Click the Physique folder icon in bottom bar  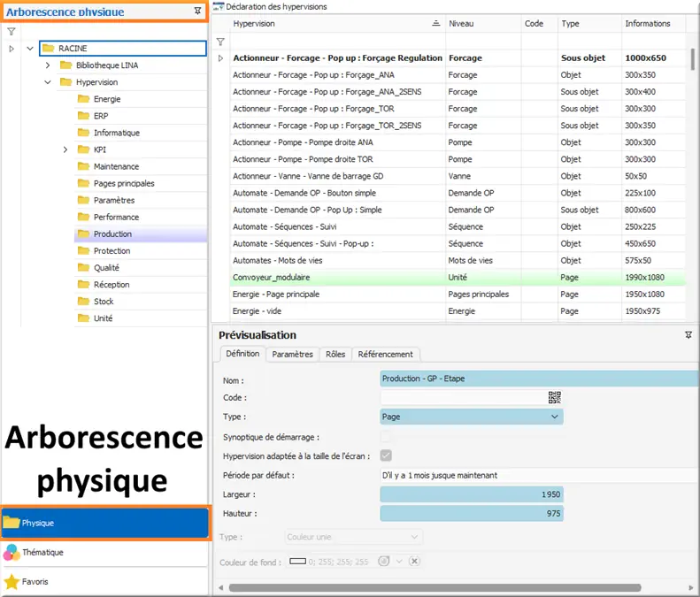click(12, 523)
